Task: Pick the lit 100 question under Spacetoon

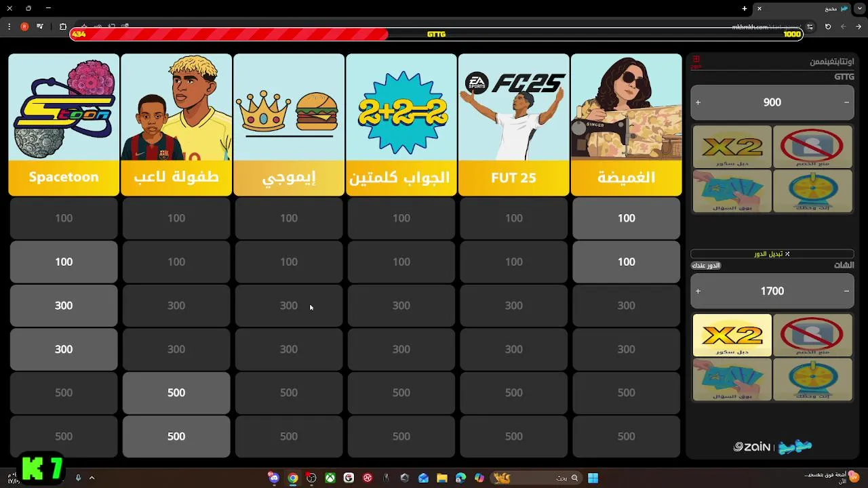Action: [x=64, y=262]
